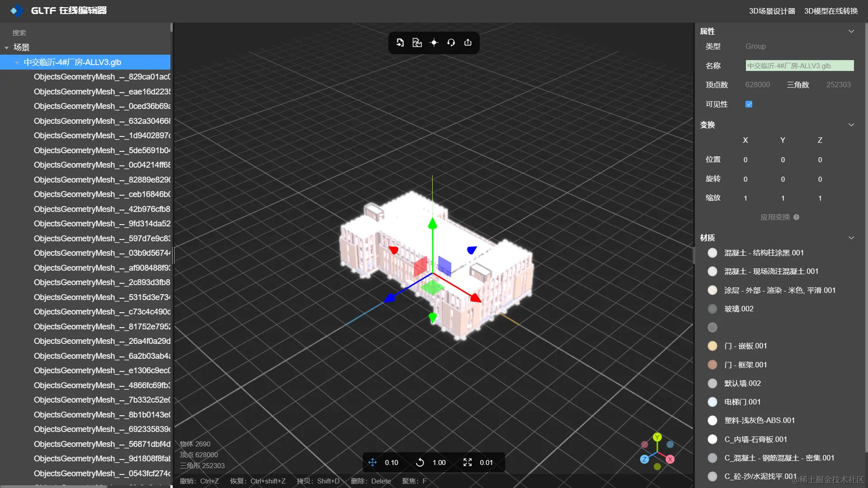Collapse the 属性 panel section
Screen dimensions: 868x488
pyautogui.click(x=851, y=31)
